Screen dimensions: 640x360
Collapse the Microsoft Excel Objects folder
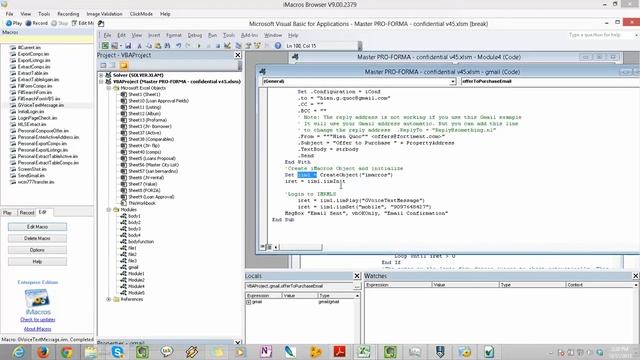coord(109,88)
